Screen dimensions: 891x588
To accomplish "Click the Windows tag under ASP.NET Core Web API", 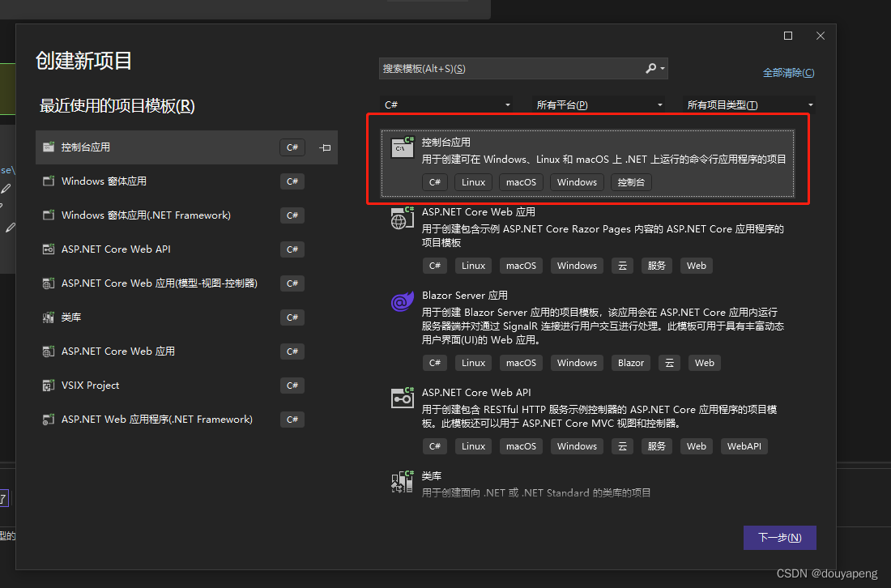I will pos(577,446).
